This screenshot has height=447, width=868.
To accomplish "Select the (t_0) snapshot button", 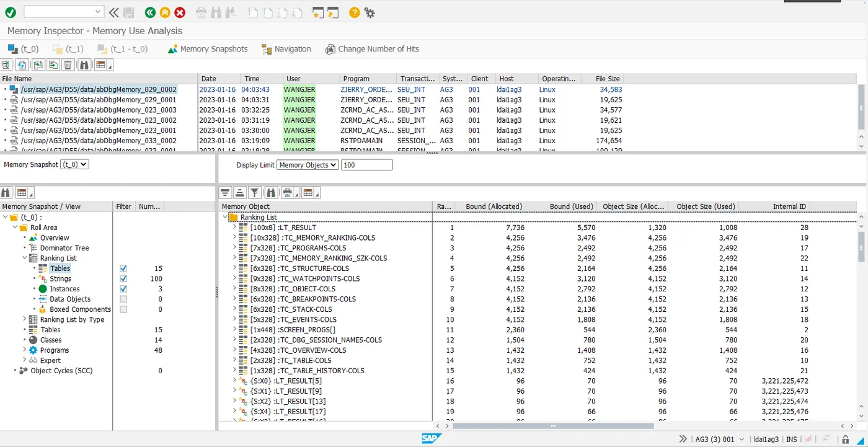I will pyautogui.click(x=23, y=49).
